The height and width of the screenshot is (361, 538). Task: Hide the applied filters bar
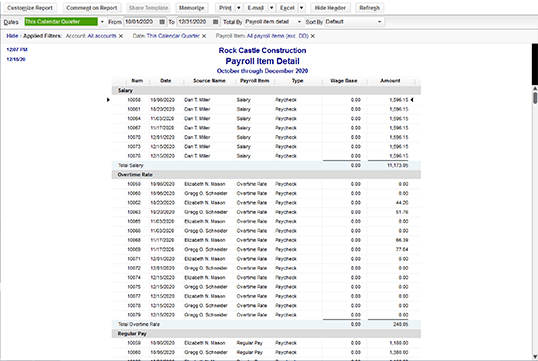(12, 36)
